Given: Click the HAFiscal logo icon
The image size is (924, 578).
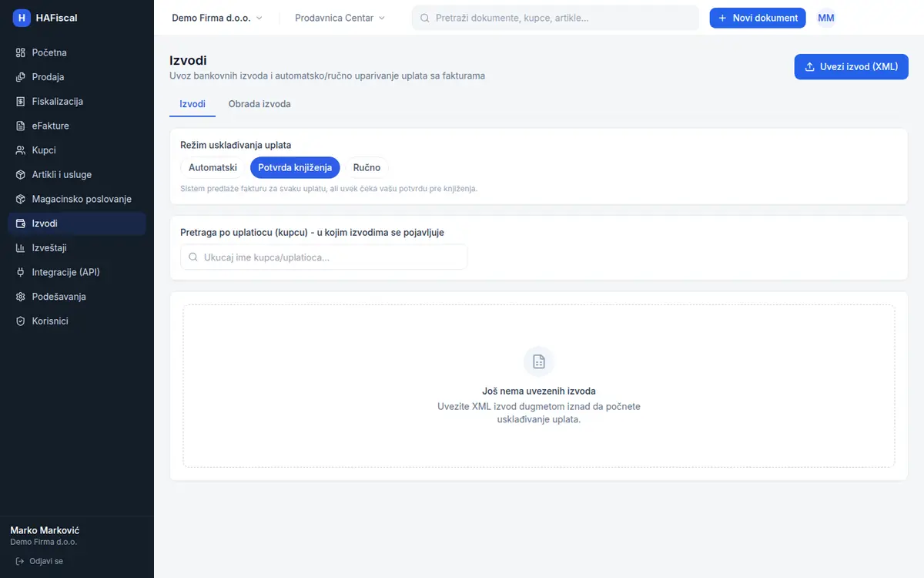Looking at the screenshot, I should (22, 18).
